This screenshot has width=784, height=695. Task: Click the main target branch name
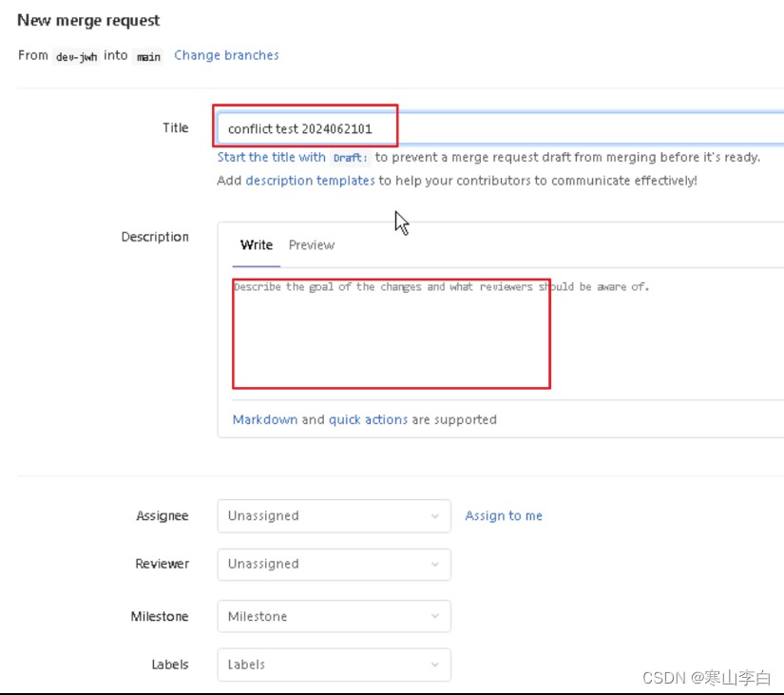[148, 56]
